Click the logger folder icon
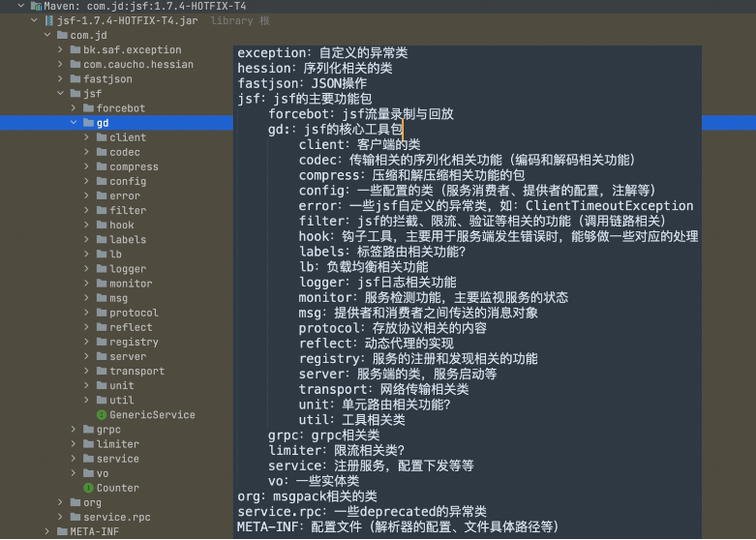 coord(102,269)
